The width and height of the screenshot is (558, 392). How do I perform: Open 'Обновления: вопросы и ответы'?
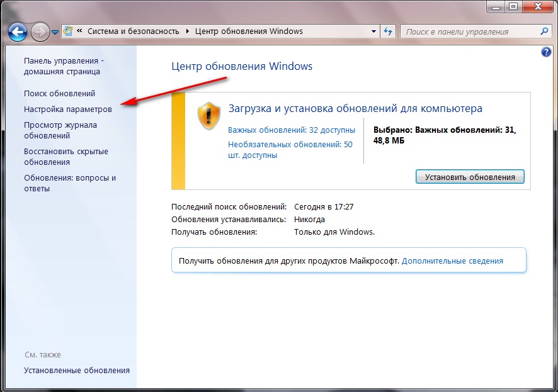(70, 183)
